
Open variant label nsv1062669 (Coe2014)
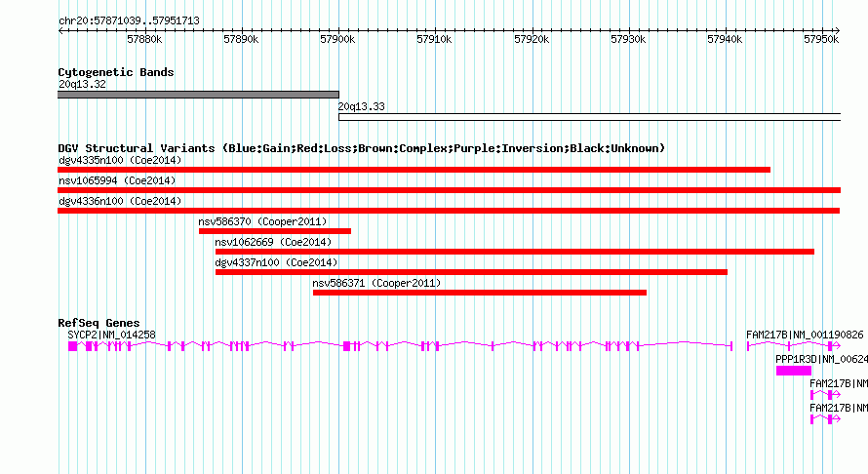point(273,242)
